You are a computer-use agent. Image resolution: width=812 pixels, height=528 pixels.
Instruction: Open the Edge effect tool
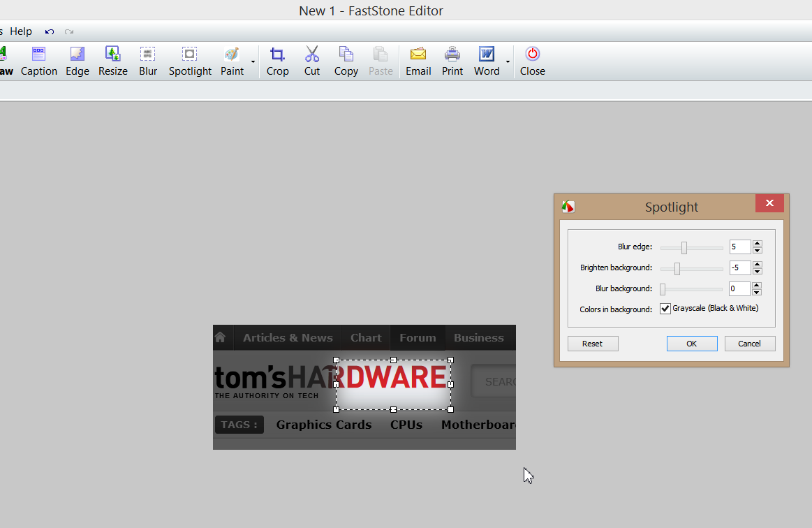(77, 54)
